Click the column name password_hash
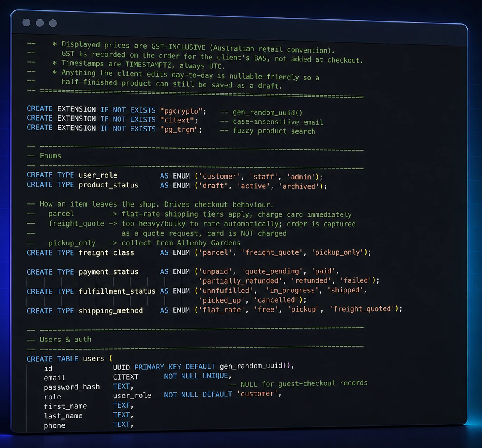This screenshot has width=482, height=448. (x=72, y=387)
